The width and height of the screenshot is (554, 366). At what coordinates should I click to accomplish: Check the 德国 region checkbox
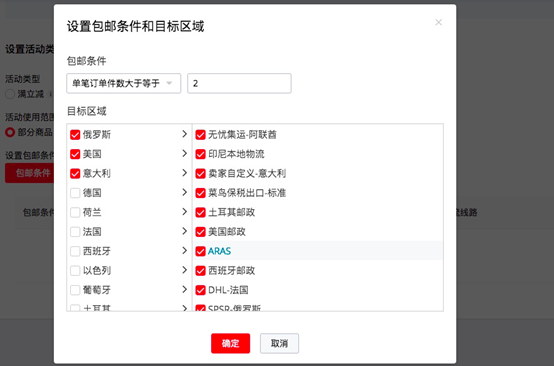(75, 193)
